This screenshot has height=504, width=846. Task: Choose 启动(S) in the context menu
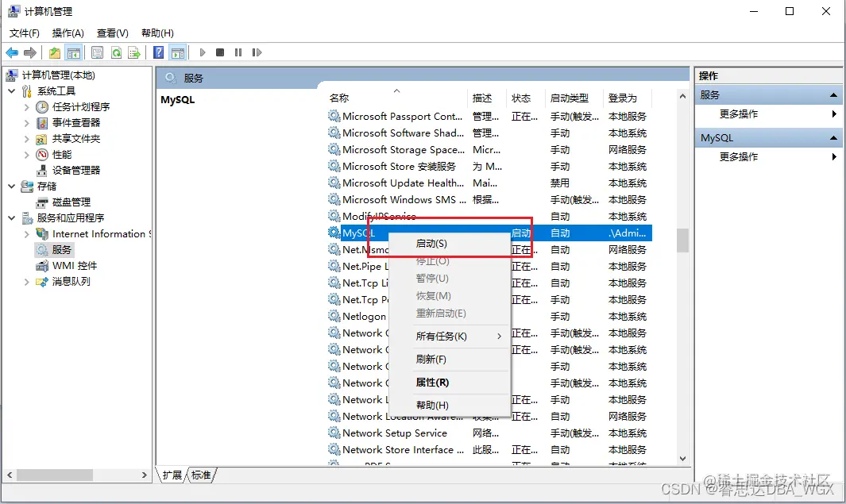click(x=450, y=244)
